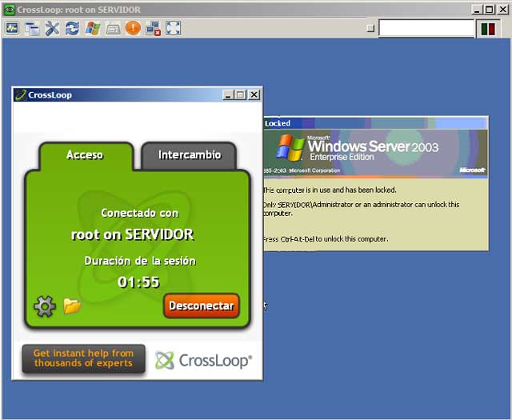Click the Windows flag toolbar icon
Image resolution: width=512 pixels, height=420 pixels.
coord(93,28)
